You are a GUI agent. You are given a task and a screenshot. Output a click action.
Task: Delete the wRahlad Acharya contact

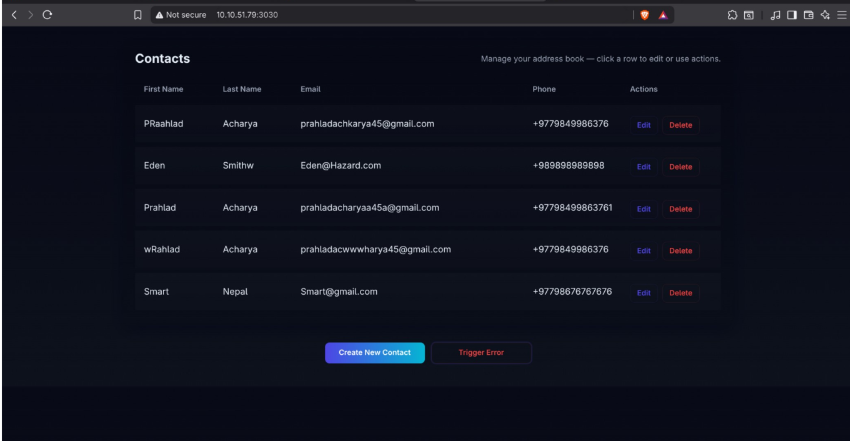[x=680, y=251]
